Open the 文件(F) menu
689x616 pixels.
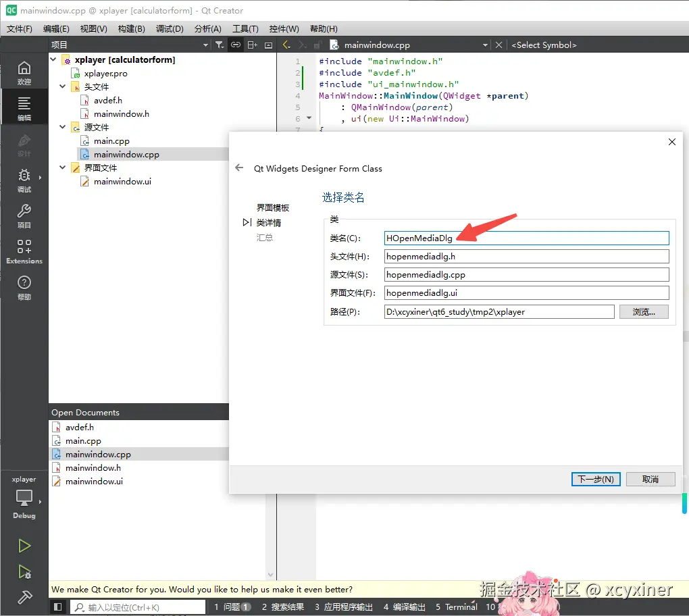pyautogui.click(x=20, y=28)
